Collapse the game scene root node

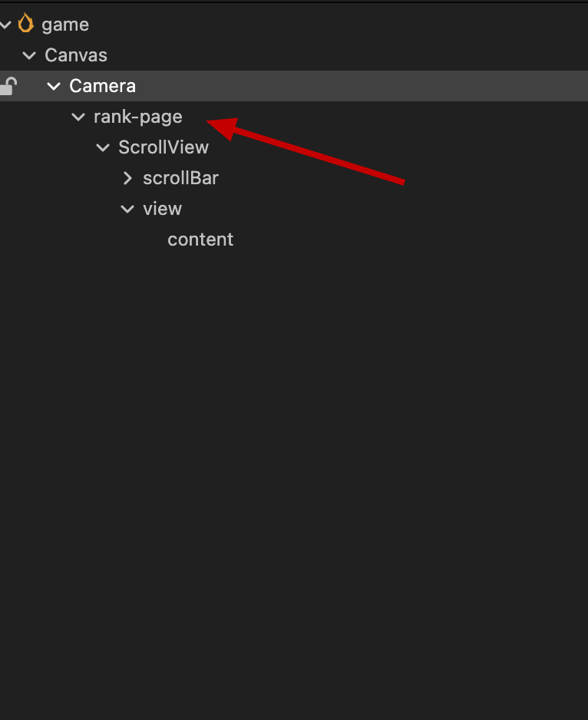(x=5, y=25)
